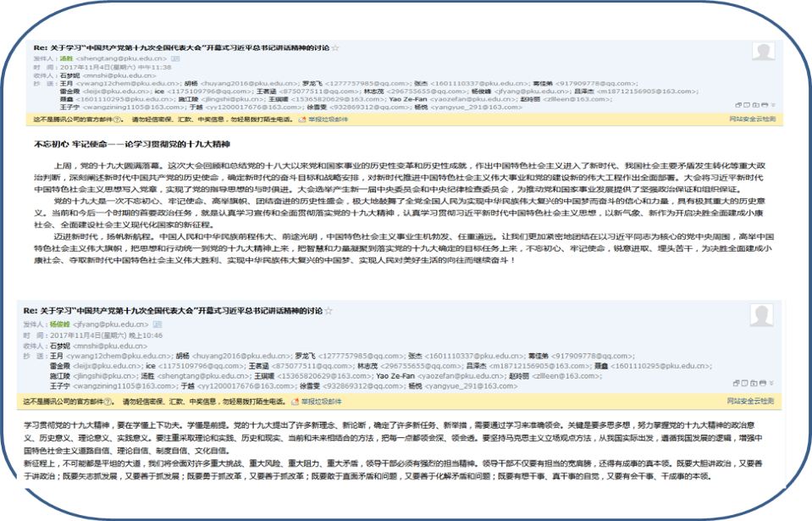Click move-to-folder icon in first email header

pos(756,105)
